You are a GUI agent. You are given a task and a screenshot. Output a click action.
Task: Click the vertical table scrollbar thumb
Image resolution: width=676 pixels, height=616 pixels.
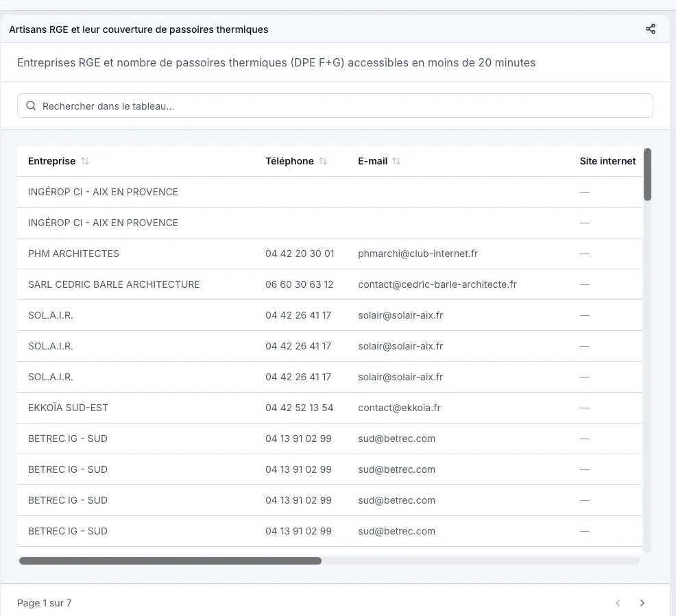[647, 175]
